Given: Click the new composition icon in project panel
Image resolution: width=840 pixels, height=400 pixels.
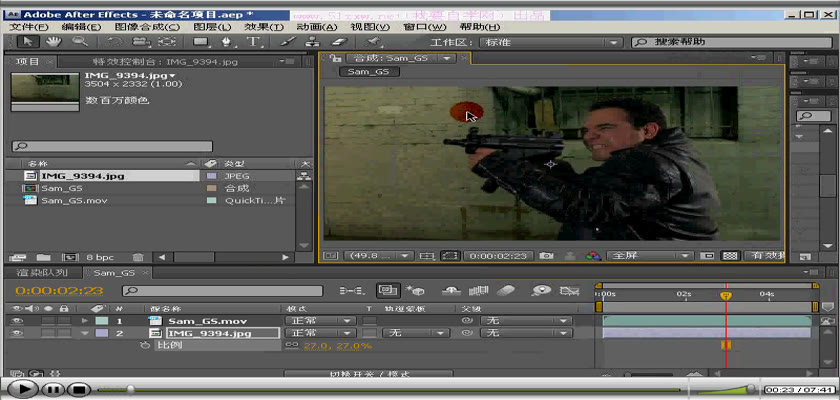Looking at the screenshot, I should [70, 258].
